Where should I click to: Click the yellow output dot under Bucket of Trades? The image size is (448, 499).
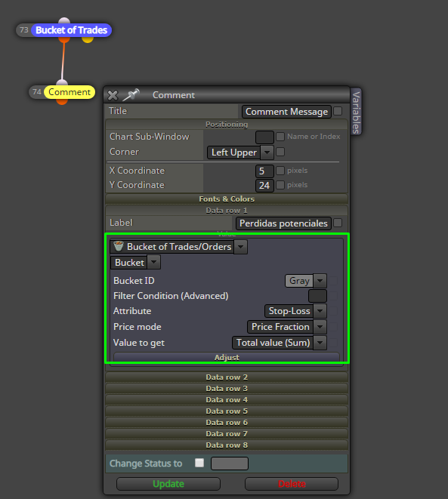click(88, 40)
